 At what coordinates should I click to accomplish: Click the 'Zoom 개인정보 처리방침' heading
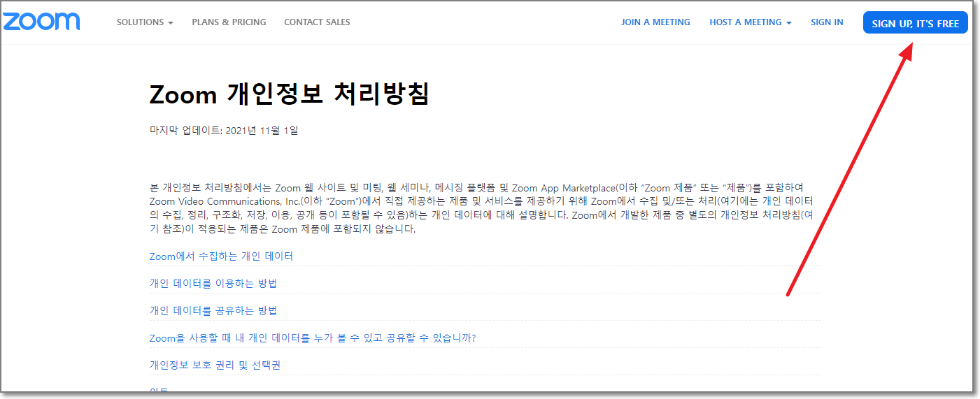point(289,94)
